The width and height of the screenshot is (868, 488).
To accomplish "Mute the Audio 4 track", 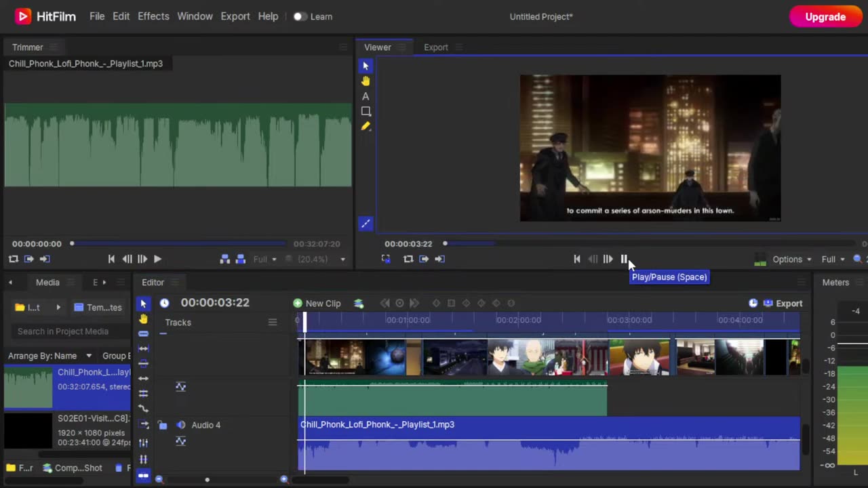I will 181,425.
